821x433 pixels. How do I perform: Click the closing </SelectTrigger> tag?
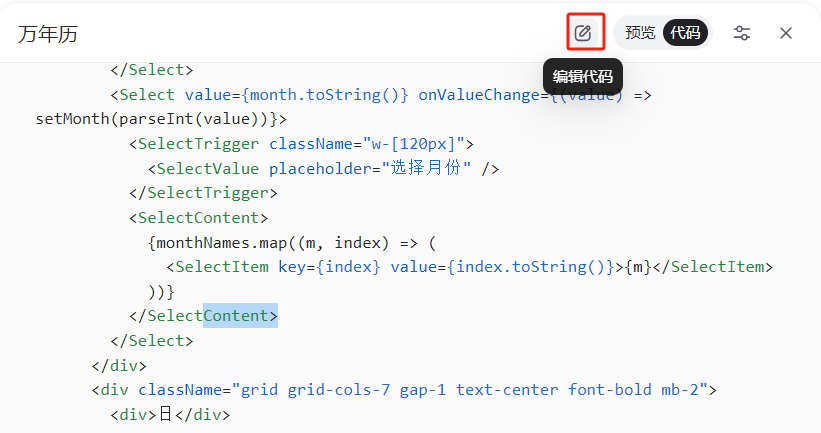tap(203, 193)
